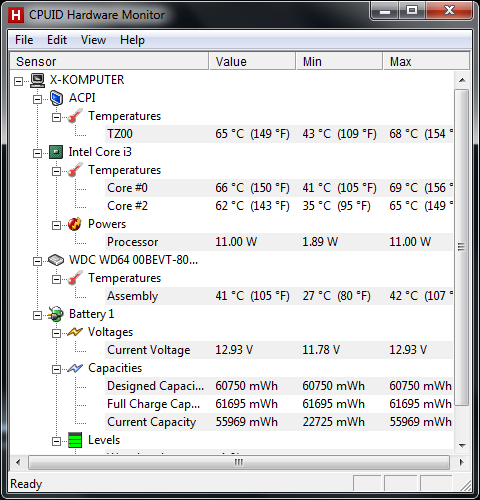This screenshot has width=480, height=500.
Task: Click the X-KOMPUTER label
Action: click(87, 80)
